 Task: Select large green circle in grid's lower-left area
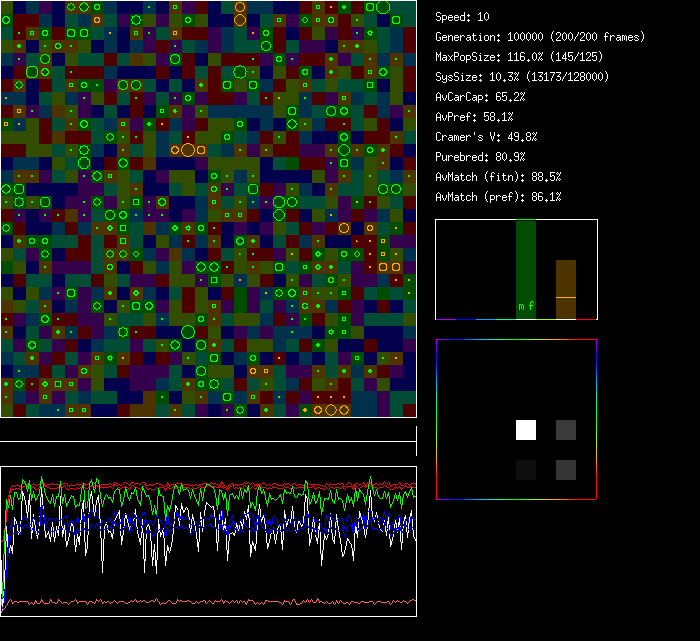coord(188,332)
